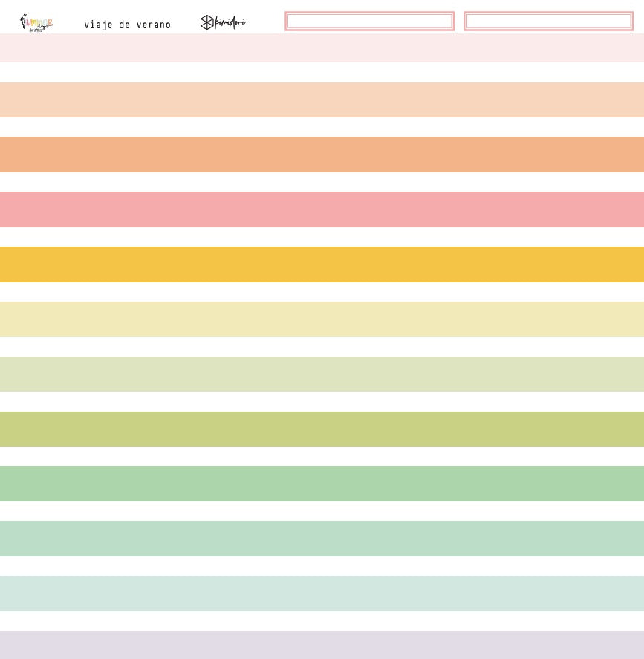Pick the coral pink stripe
Viewport: 644px width, 659px height.
pos(322,210)
